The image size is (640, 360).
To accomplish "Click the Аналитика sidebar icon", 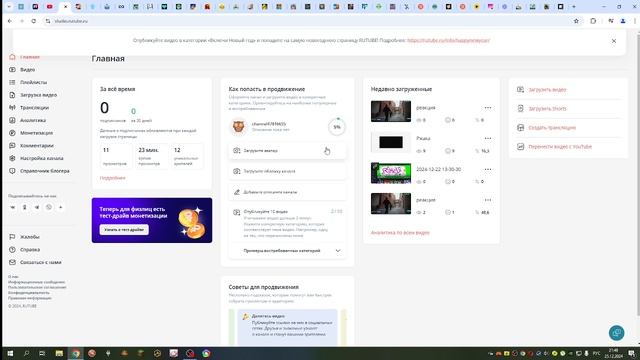I will [12, 120].
